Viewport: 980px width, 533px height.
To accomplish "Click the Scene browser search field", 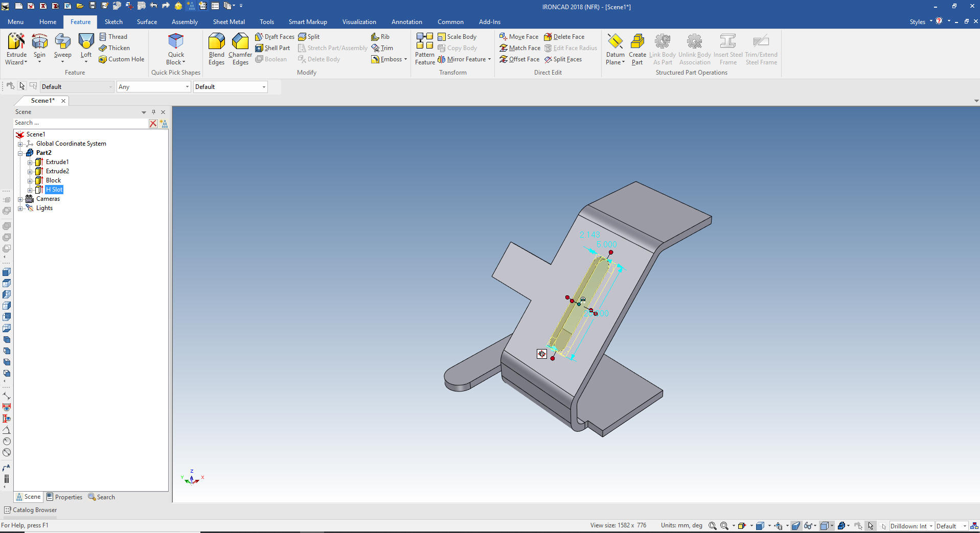I will pos(79,123).
